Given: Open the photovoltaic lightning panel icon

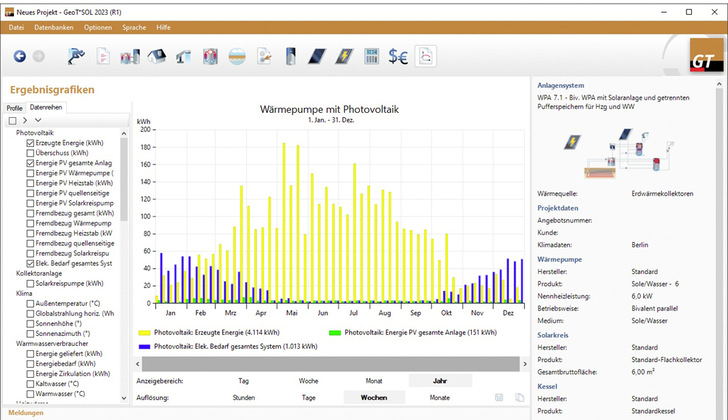Looking at the screenshot, I should click(x=343, y=57).
